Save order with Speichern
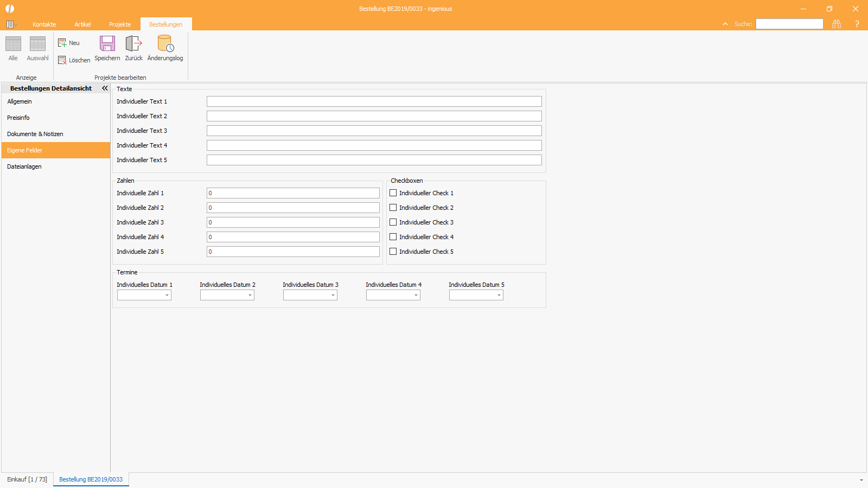The image size is (868, 488). point(107,48)
